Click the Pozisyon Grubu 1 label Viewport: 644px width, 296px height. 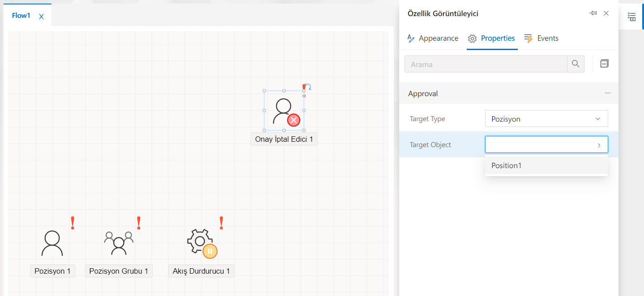pyautogui.click(x=119, y=271)
